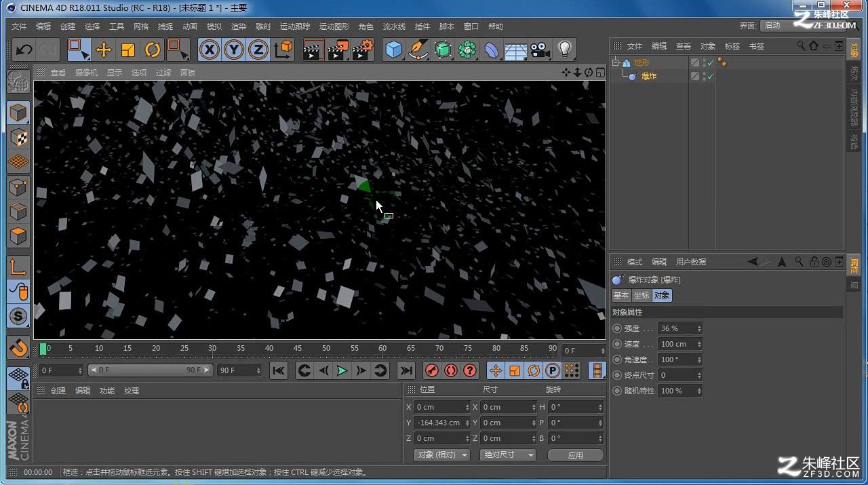Switch to Texture mode checkered cube
Screen dimensions: 868x485
coord(18,137)
